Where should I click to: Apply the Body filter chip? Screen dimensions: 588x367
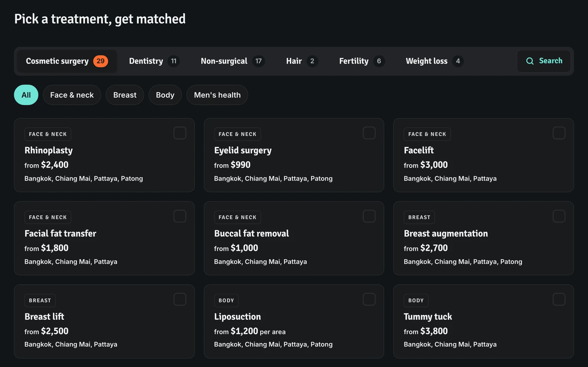click(165, 95)
